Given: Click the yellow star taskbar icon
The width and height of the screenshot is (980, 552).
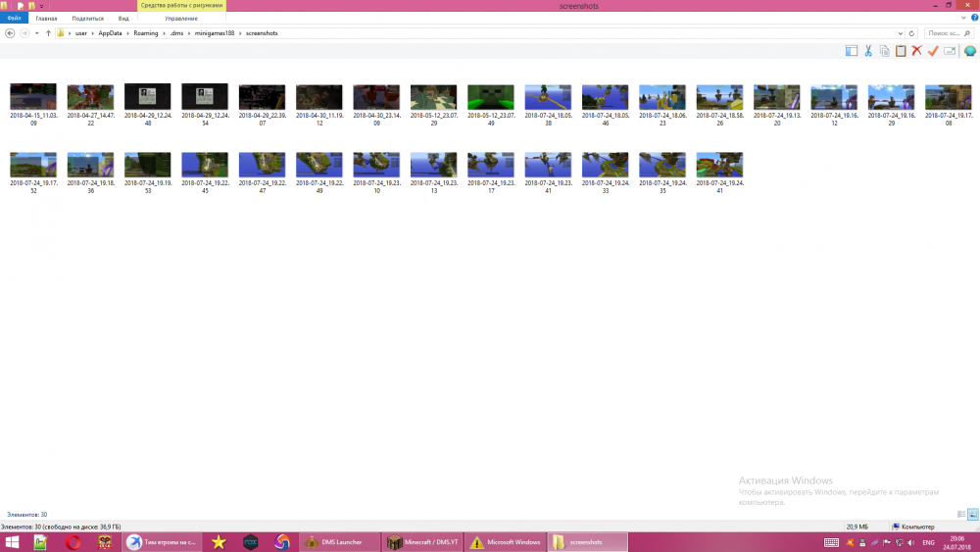Looking at the screenshot, I should (219, 542).
